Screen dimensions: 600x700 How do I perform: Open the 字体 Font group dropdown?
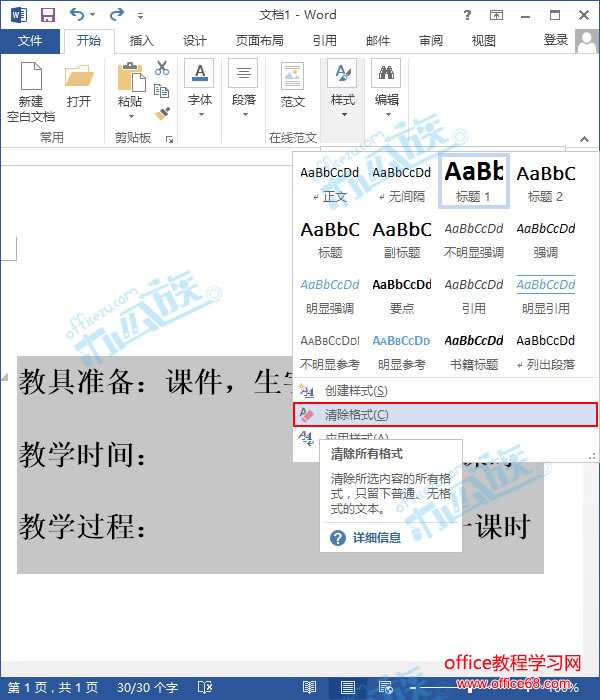200,88
